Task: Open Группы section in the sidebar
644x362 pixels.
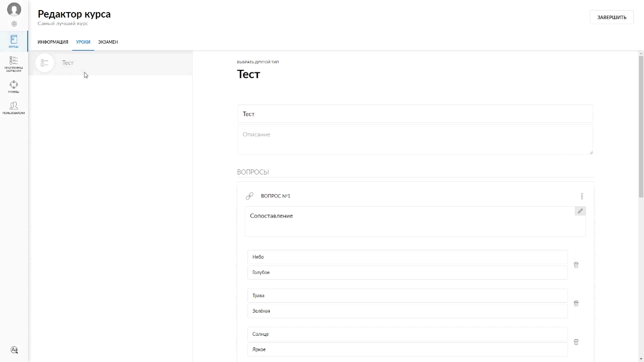Action: [14, 87]
